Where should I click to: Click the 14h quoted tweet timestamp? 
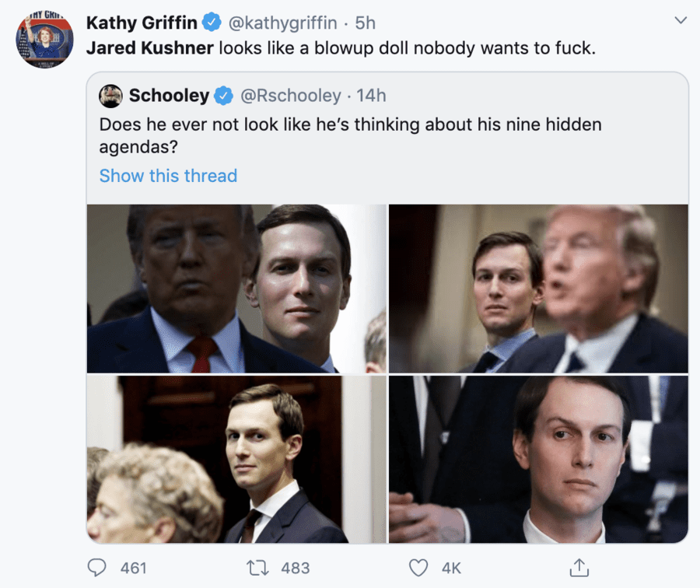click(x=371, y=96)
